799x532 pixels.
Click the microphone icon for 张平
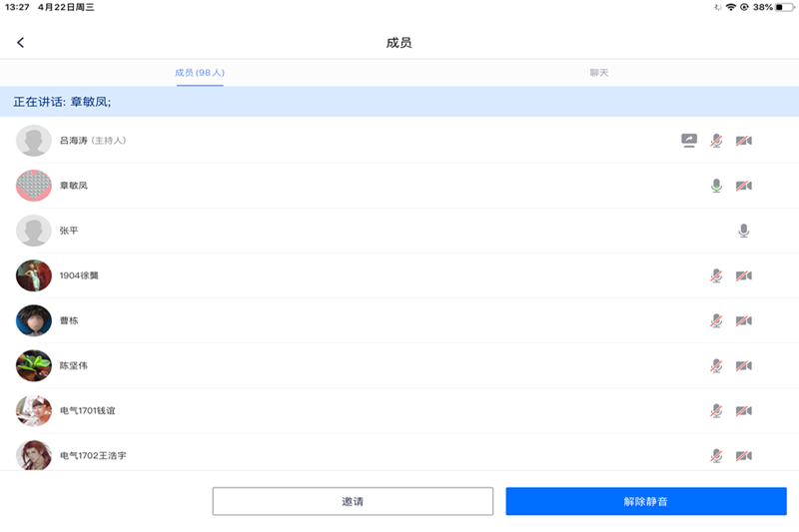(744, 231)
